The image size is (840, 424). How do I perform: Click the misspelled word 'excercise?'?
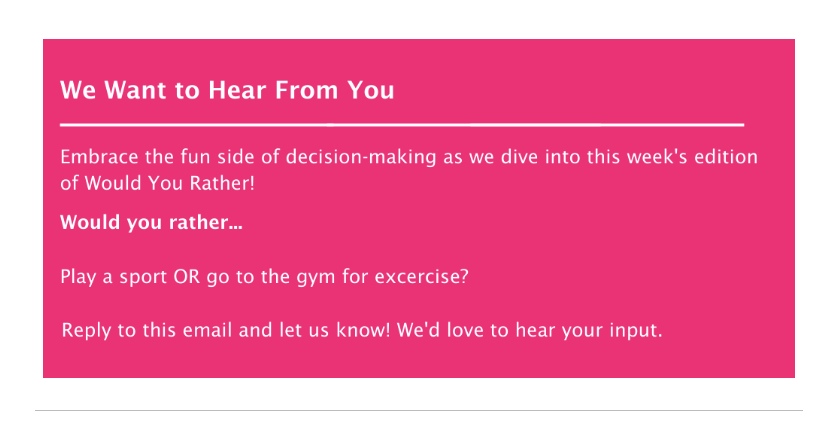(x=422, y=277)
